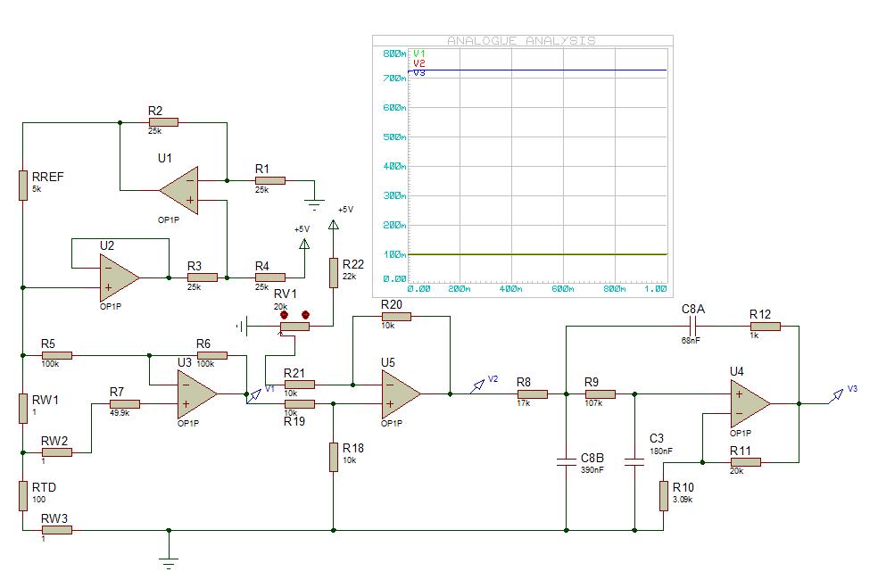This screenshot has width=878, height=588.
Task: Click ground symbol next to R1
Action: [314, 205]
